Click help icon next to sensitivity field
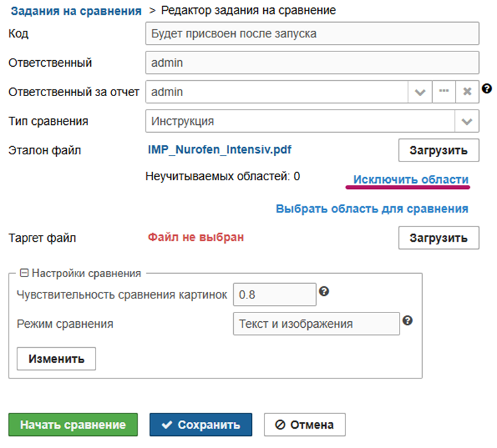 (324, 291)
